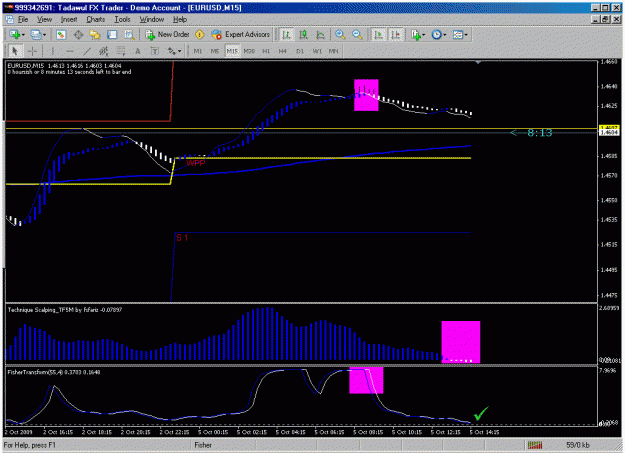Switch to M5 timeframe
625x453 pixels.
pyautogui.click(x=215, y=51)
